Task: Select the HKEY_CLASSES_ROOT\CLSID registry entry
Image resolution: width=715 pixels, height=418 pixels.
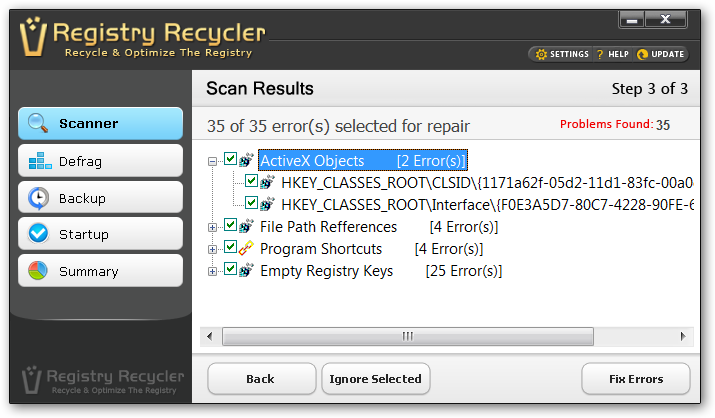Action: coord(487,183)
